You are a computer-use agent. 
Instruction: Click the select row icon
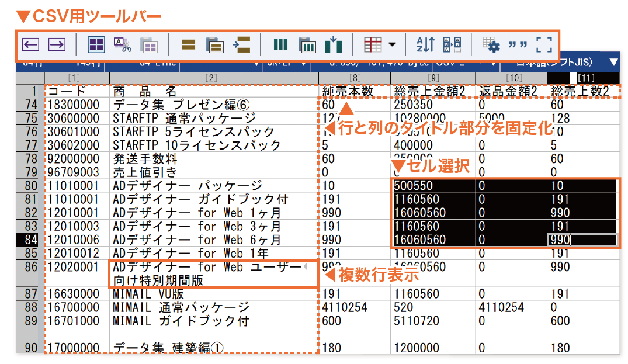(x=188, y=45)
